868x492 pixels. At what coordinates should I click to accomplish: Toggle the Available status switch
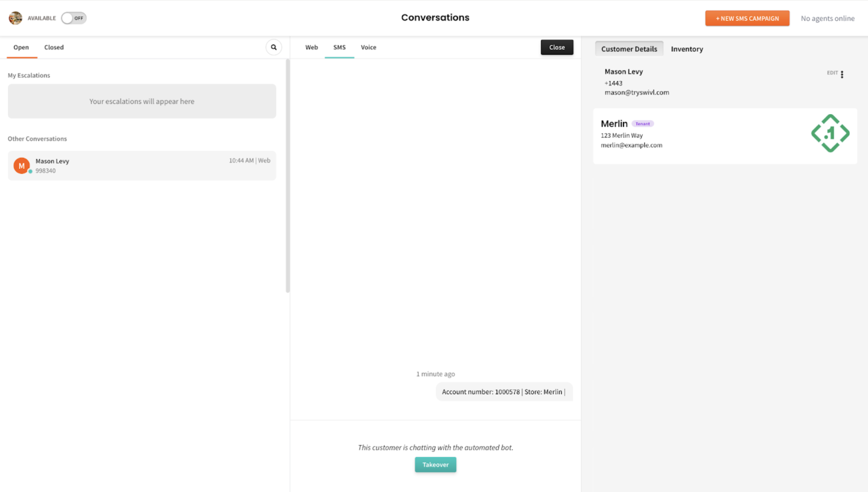(74, 18)
